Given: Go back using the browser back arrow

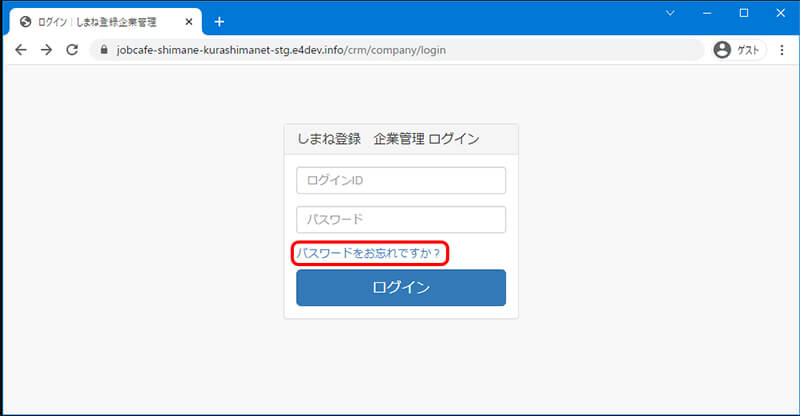Looking at the screenshot, I should (x=21, y=50).
